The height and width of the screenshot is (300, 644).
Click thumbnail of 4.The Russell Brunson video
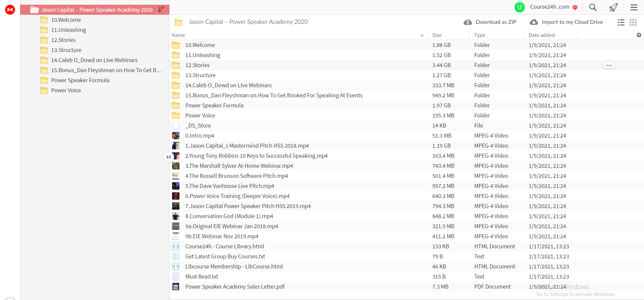click(176, 176)
